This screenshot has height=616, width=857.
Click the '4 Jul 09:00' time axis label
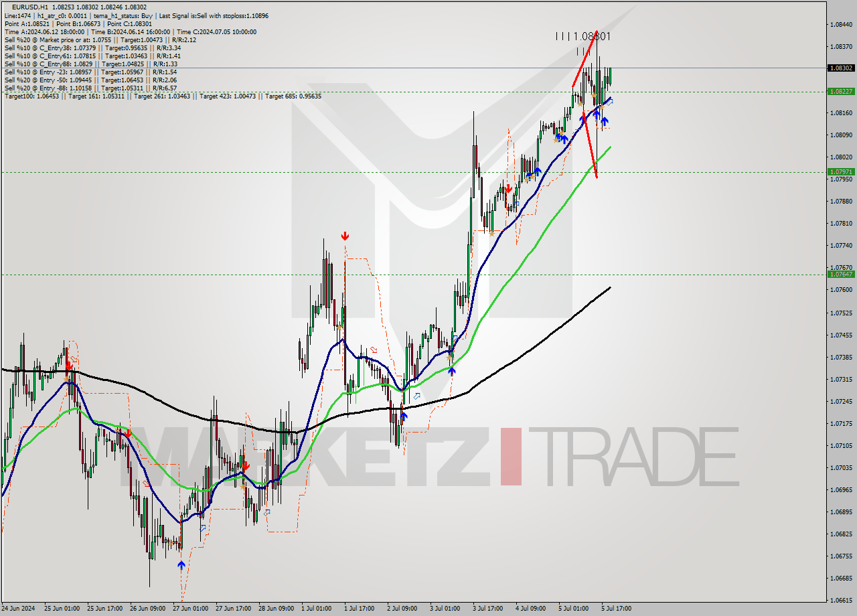531,609
